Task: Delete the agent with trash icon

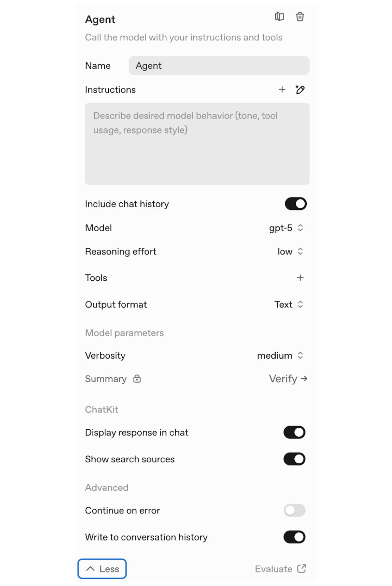Action: (300, 17)
